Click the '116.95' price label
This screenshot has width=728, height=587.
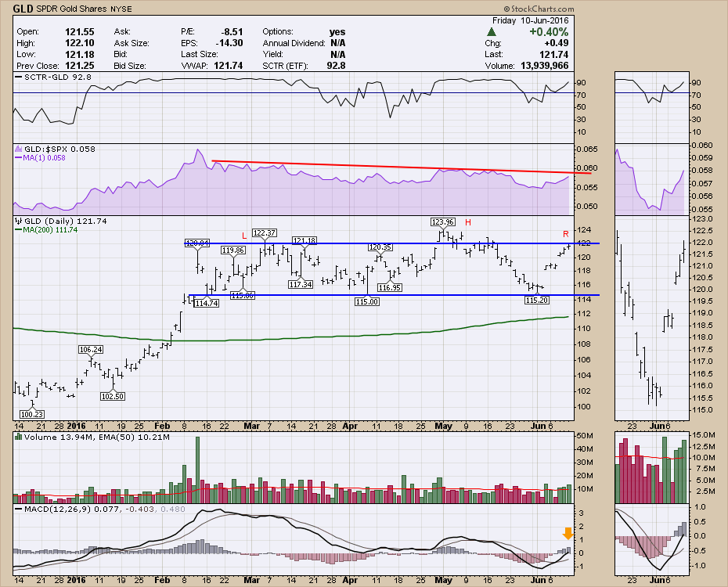[390, 288]
